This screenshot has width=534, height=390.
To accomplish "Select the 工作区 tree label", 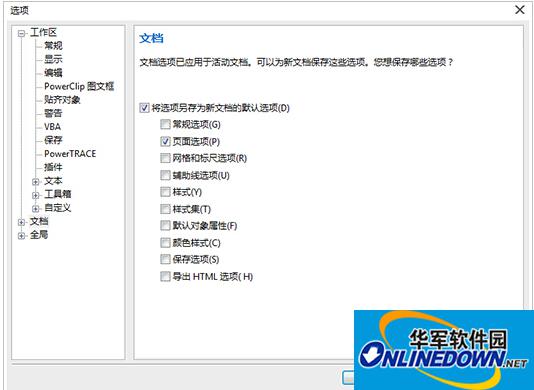I will pos(43,32).
